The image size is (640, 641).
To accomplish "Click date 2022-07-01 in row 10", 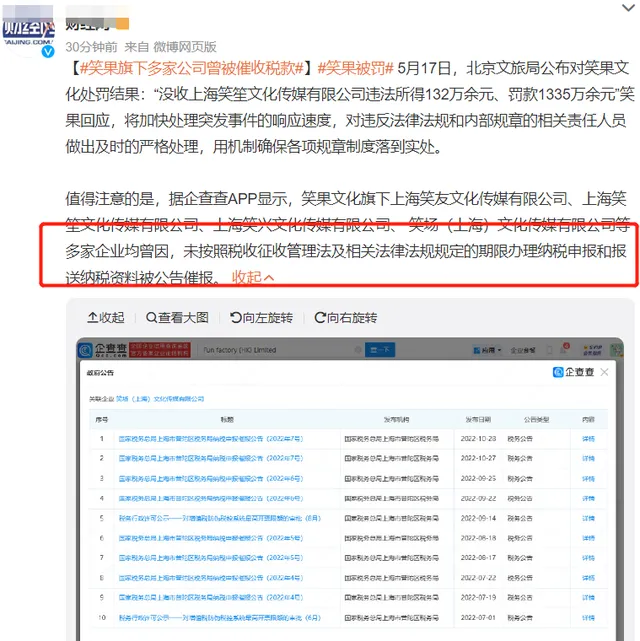I will [x=478, y=618].
